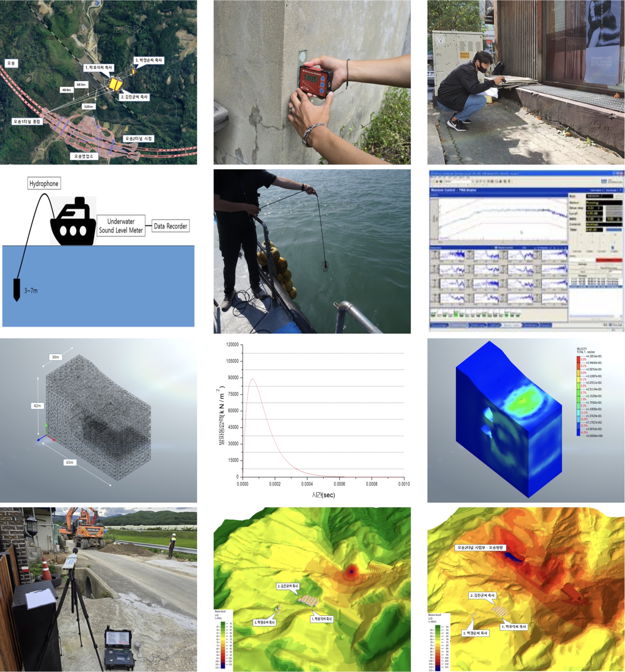
Task: Click the 683m distance label on the map
Action: pos(81,85)
